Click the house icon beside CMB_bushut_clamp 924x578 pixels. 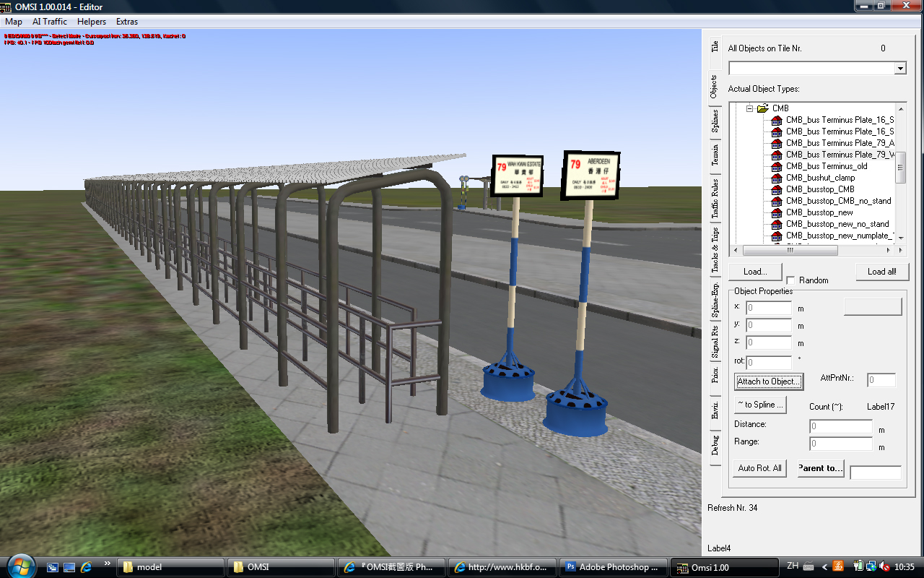click(x=776, y=178)
